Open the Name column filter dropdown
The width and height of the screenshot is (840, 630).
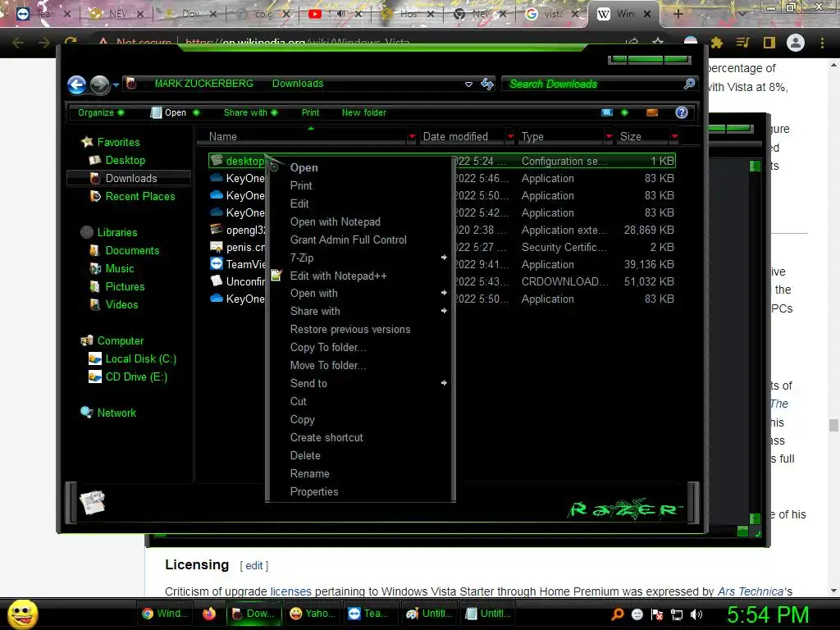coord(412,137)
